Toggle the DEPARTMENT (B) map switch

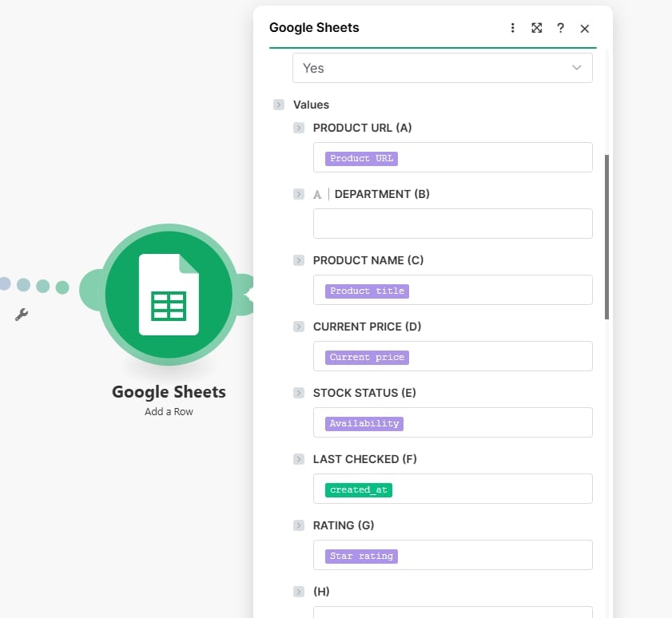[x=299, y=194]
